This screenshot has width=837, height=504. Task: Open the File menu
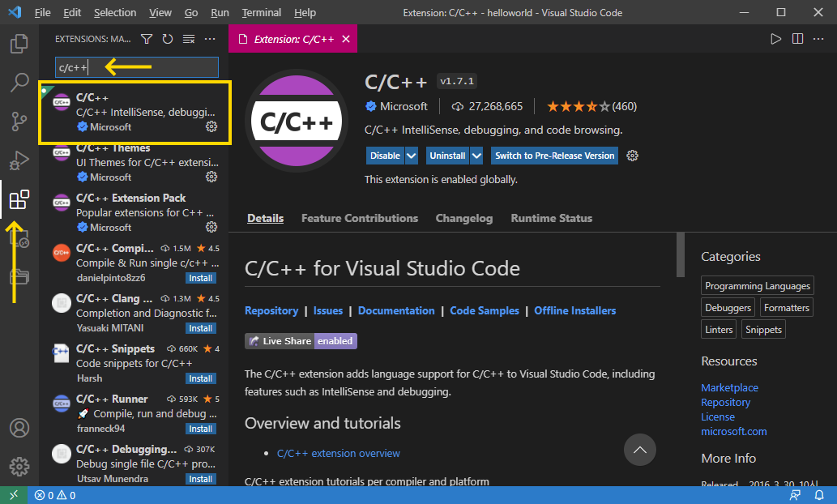(43, 12)
